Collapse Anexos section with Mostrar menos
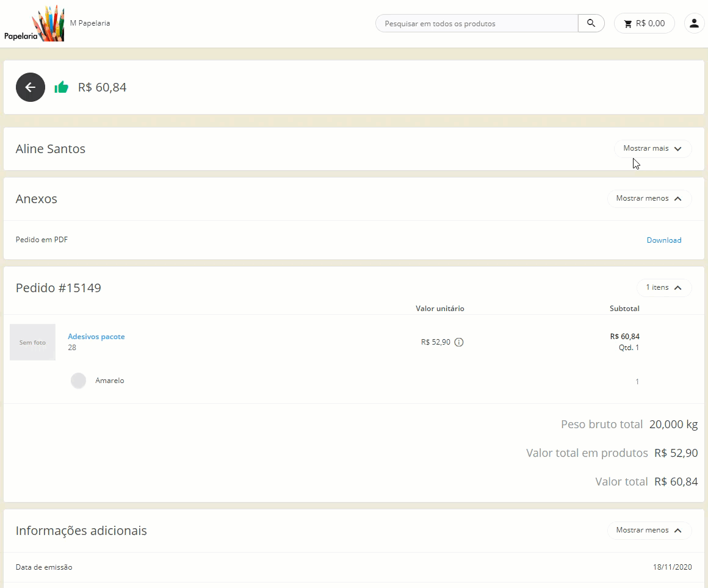This screenshot has width=708, height=588. (649, 199)
